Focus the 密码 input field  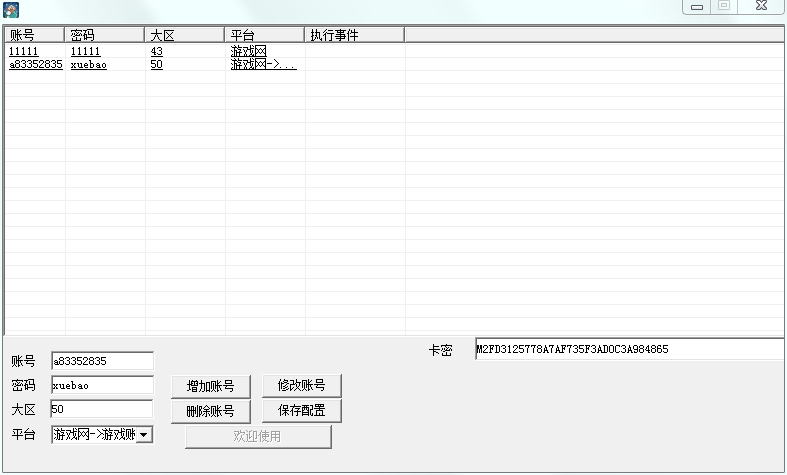point(102,385)
